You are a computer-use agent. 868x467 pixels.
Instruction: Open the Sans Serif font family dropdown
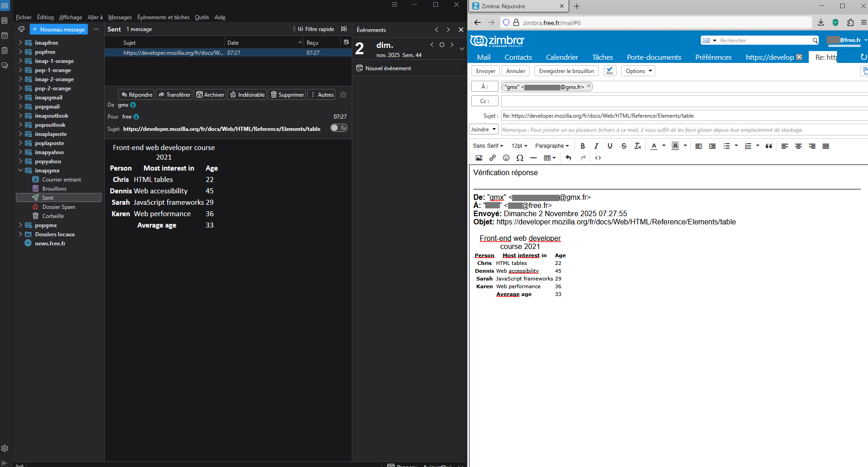tap(488, 146)
